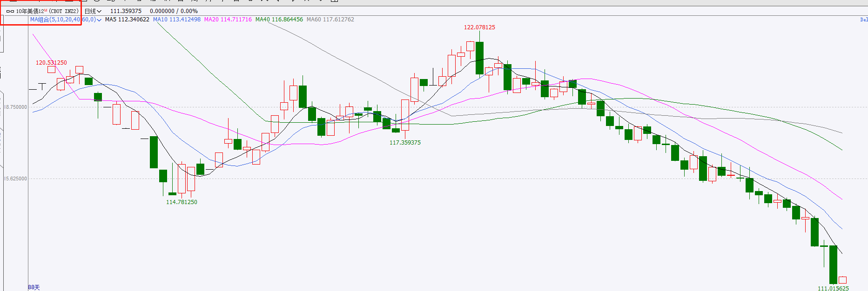Select the MA20 114.711716 legend entry
The image size is (868, 291).
[x=228, y=20]
